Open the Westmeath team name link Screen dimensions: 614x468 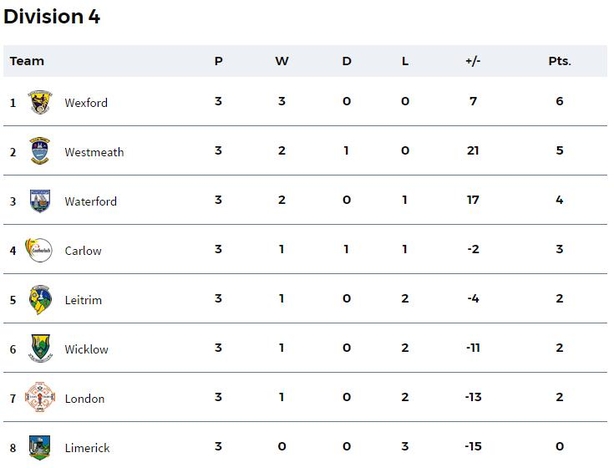tap(94, 152)
